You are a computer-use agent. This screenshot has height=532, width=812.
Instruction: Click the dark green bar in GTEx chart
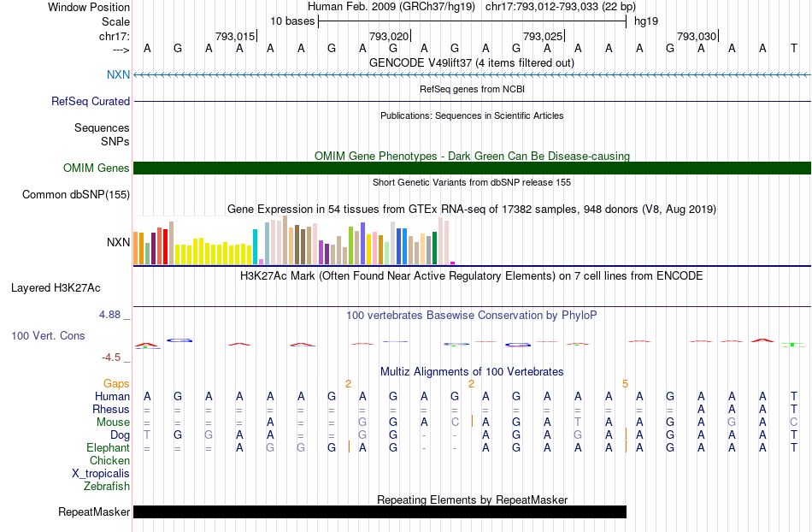pyautogui.click(x=435, y=248)
